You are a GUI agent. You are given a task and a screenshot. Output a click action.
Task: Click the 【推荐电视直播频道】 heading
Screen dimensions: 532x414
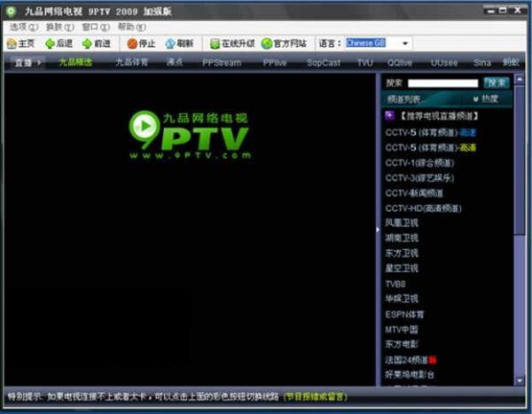(438, 116)
